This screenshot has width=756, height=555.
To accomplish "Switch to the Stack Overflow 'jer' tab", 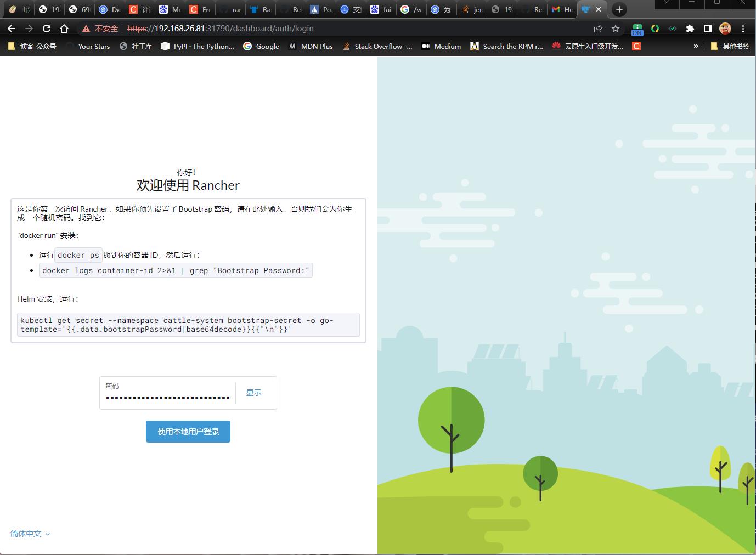I will (472, 9).
